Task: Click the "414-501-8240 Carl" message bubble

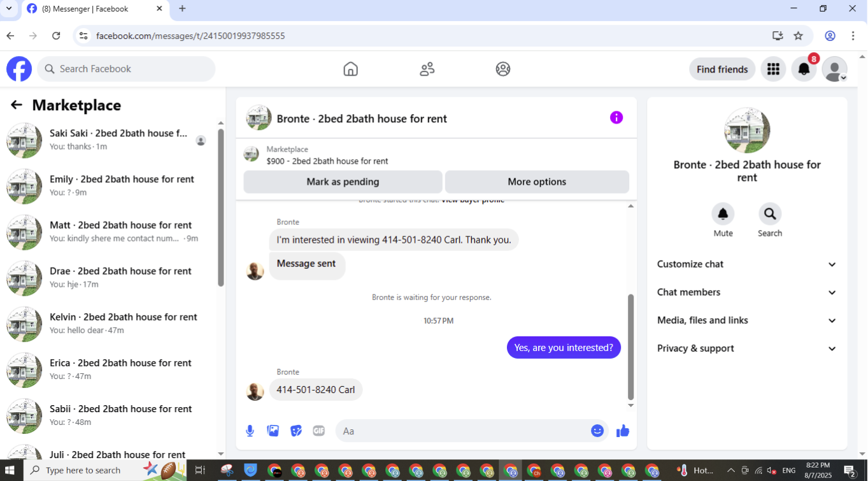Action: 316,390
